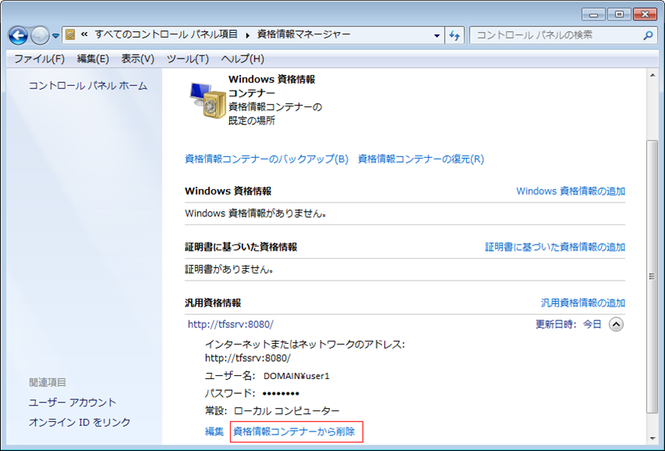Click the http://tfssrv:8080/ credential entry
The image size is (665, 451).
pos(231,325)
